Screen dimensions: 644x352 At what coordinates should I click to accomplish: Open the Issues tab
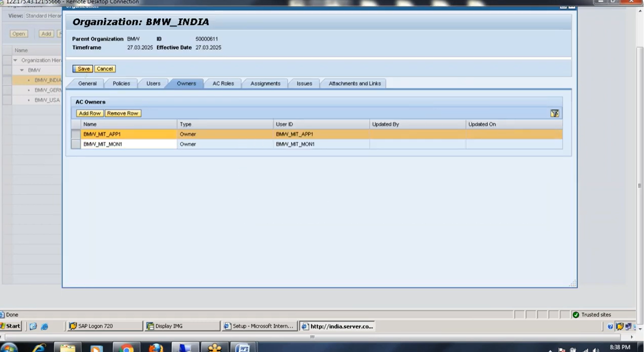click(304, 83)
